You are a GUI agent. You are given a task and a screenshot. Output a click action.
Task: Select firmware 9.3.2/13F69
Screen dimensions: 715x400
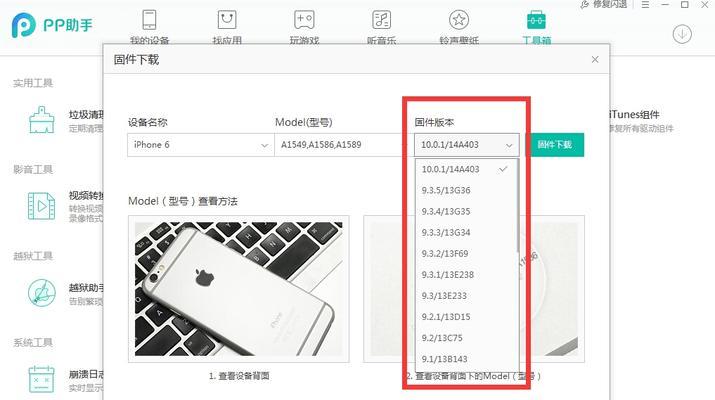466,254
